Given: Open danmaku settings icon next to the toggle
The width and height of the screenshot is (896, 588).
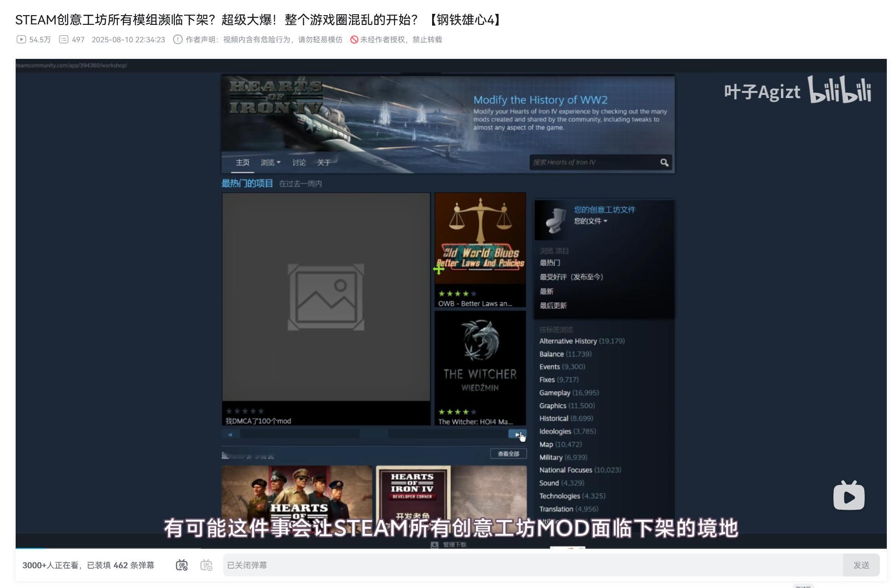Looking at the screenshot, I should [207, 565].
